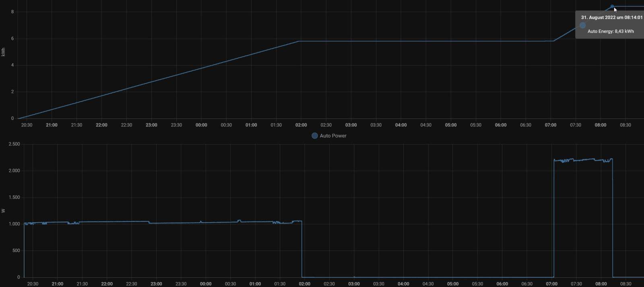Click the Auto Power legend label
Screen dimensions: 644x287
coord(333,136)
